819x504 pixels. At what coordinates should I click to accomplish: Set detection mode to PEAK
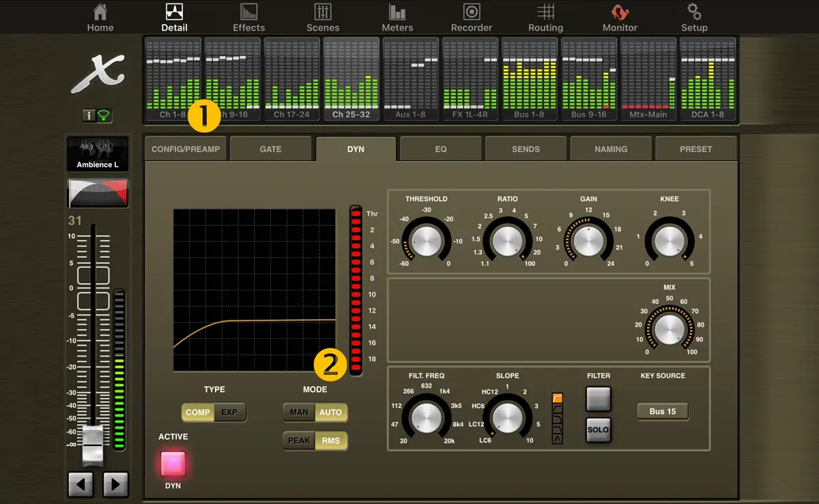pos(299,441)
